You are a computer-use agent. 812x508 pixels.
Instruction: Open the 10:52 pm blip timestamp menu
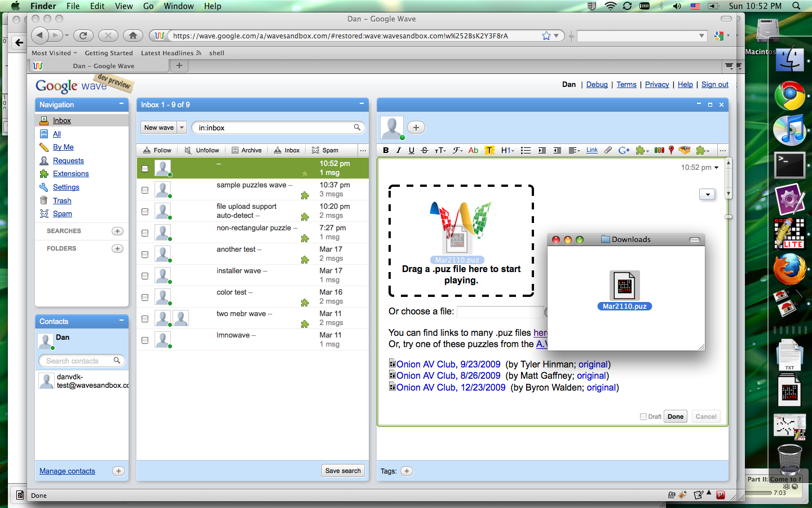[x=700, y=167]
